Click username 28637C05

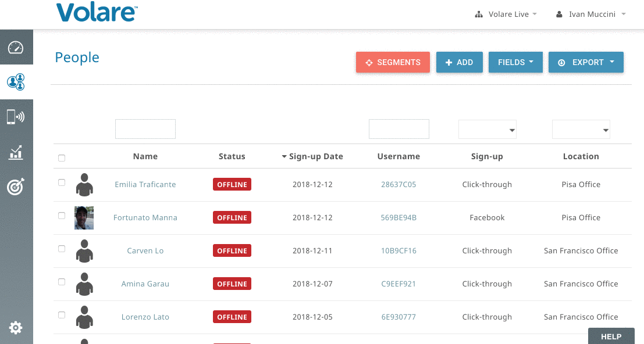coord(399,185)
